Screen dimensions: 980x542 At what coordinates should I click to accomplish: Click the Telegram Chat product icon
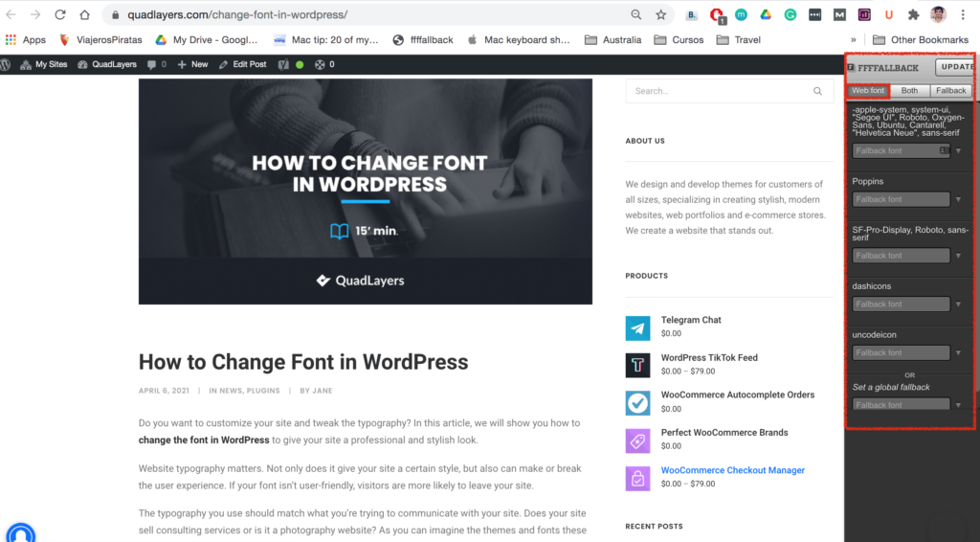click(637, 328)
